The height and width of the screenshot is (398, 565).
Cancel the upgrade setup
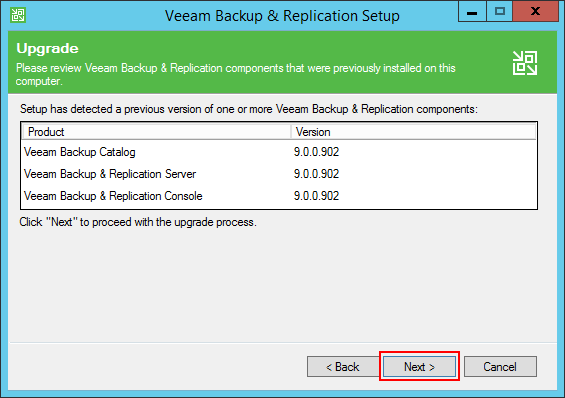(500, 367)
